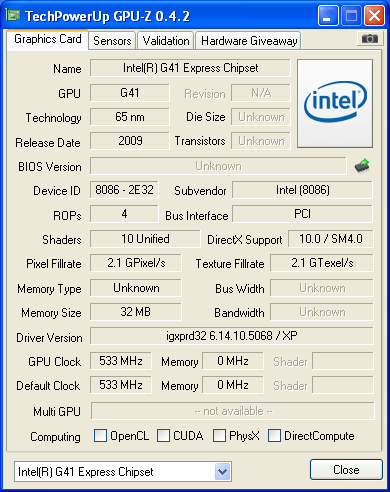Click the Technology value 65 nm
Viewport: 390px width, 492px height.
[130, 117]
